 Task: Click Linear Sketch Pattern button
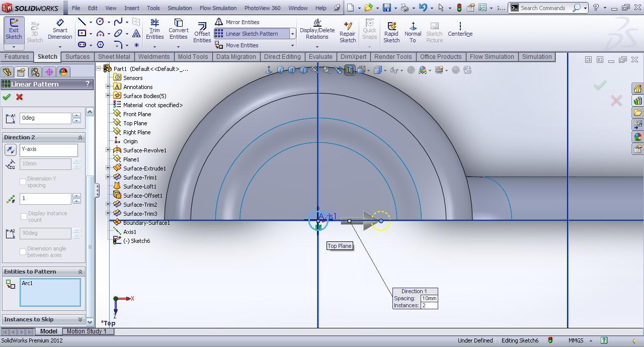coord(252,34)
